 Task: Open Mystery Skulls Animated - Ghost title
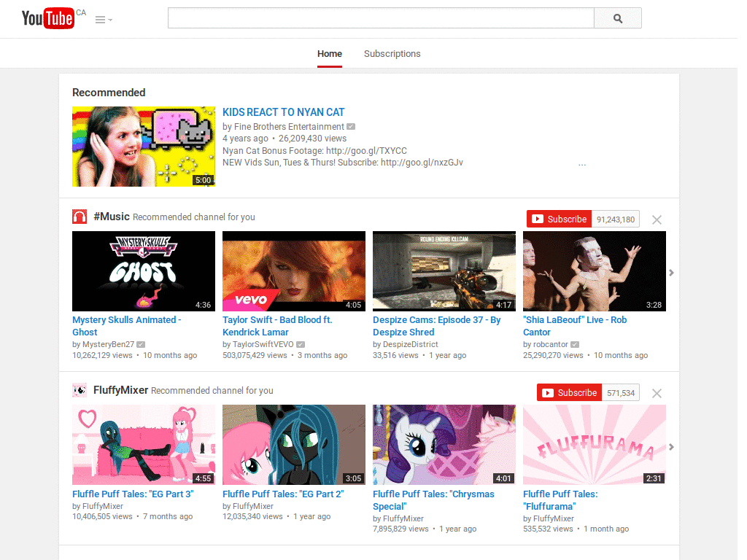click(127, 326)
